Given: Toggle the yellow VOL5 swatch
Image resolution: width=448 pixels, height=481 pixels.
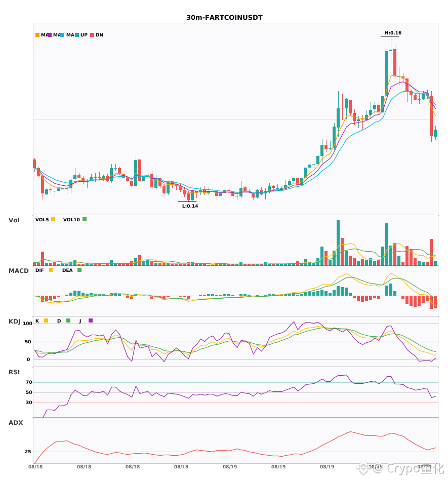Looking at the screenshot, I should coord(53,219).
